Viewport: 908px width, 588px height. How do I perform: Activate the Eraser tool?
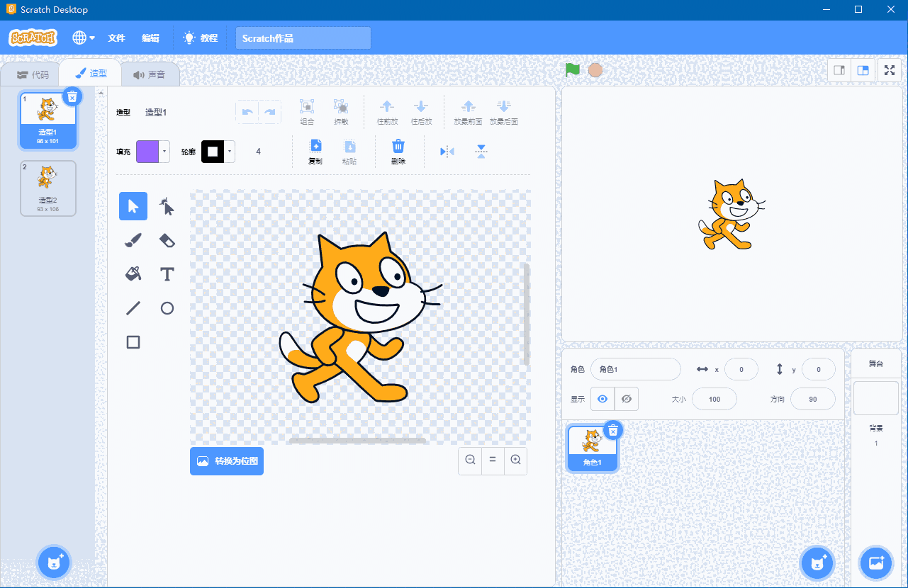pos(167,240)
